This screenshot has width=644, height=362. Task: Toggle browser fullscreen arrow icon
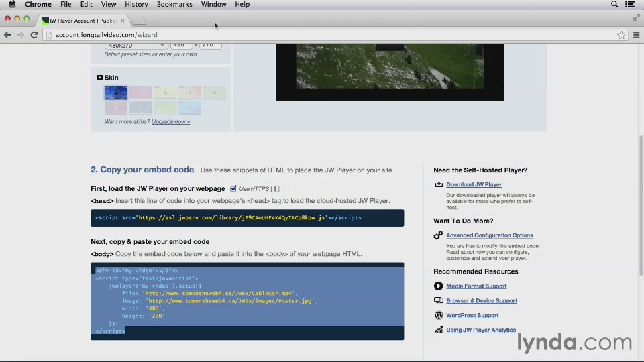[636, 17]
